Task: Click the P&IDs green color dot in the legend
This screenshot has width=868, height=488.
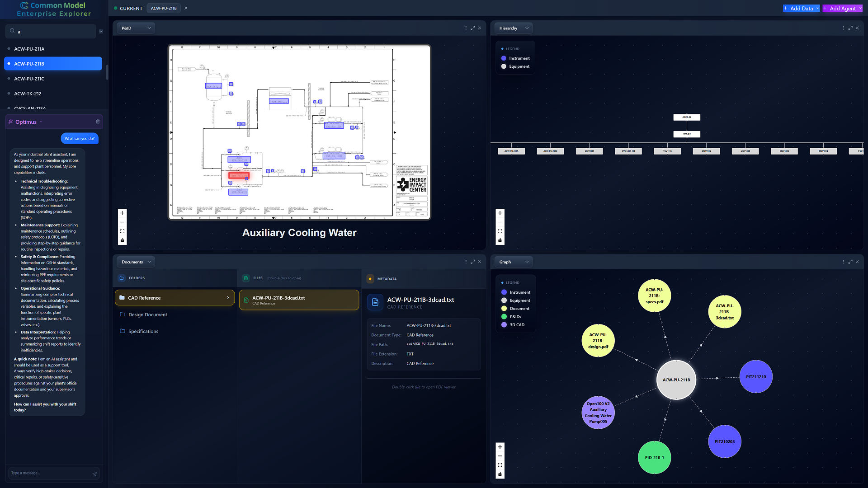Action: [504, 316]
